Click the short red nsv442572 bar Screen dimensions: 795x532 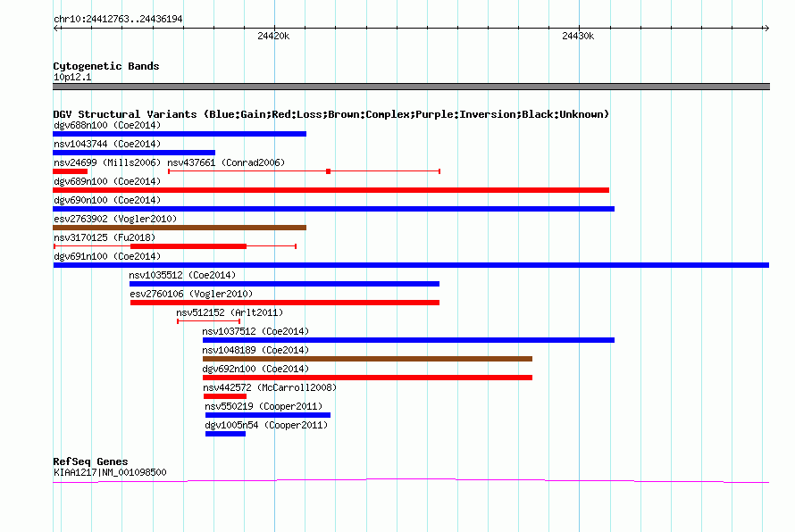(x=225, y=396)
